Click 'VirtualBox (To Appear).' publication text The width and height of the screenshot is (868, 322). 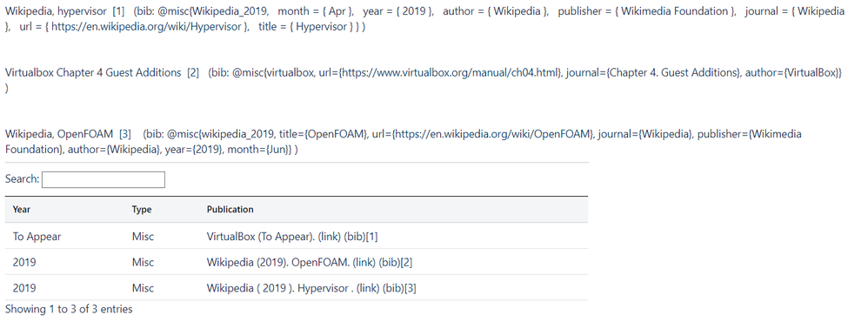[x=261, y=237]
